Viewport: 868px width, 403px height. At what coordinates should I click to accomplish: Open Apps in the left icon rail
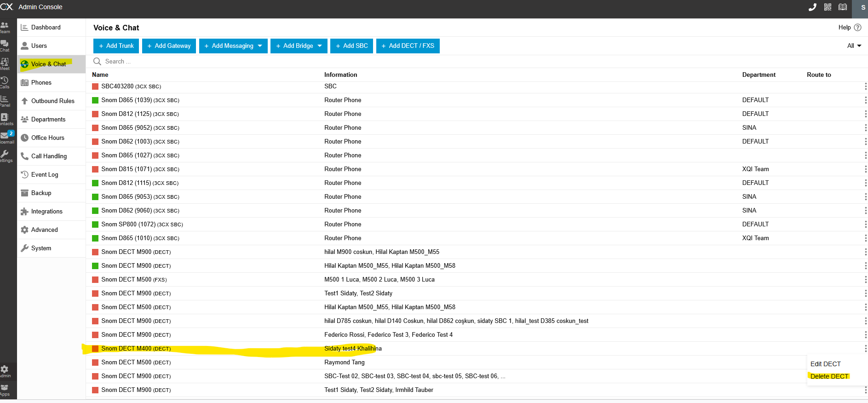coord(5,390)
